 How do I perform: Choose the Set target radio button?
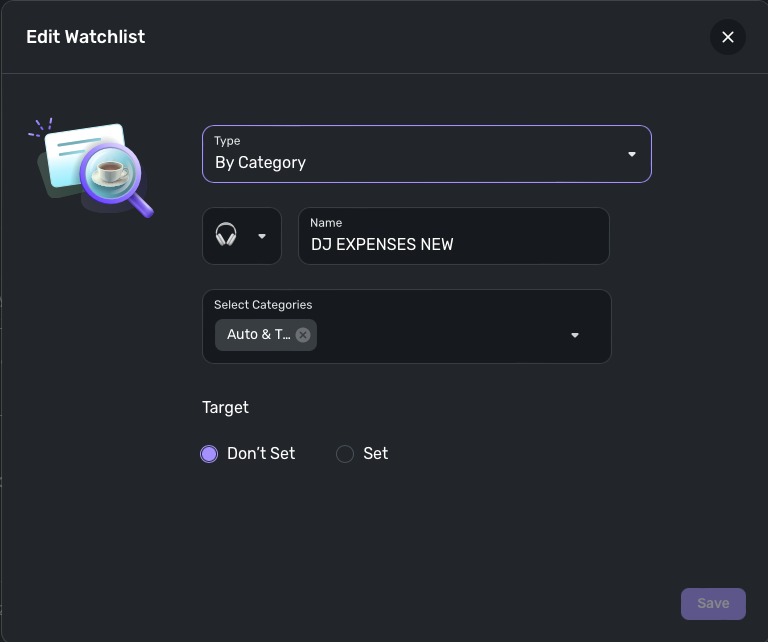tap(345, 454)
